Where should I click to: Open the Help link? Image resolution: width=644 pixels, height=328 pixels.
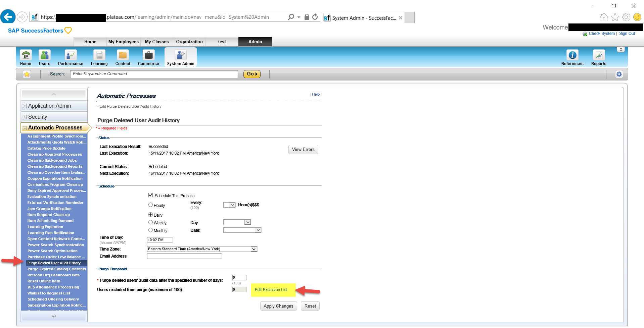tap(316, 94)
